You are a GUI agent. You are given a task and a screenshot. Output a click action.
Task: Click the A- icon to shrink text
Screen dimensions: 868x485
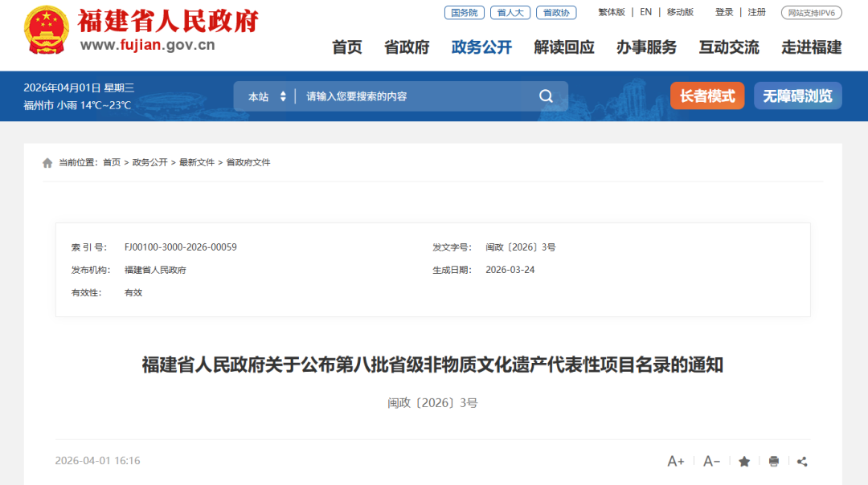710,462
